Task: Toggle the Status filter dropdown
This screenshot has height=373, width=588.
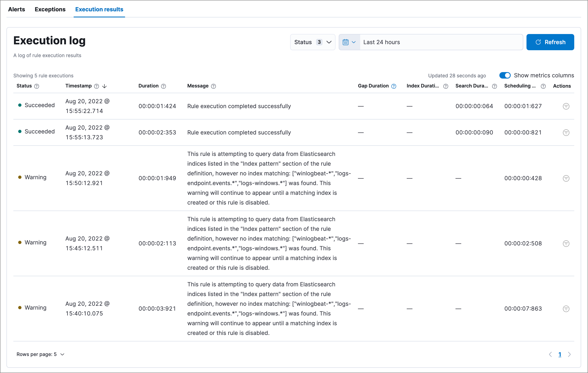Action: (x=312, y=42)
